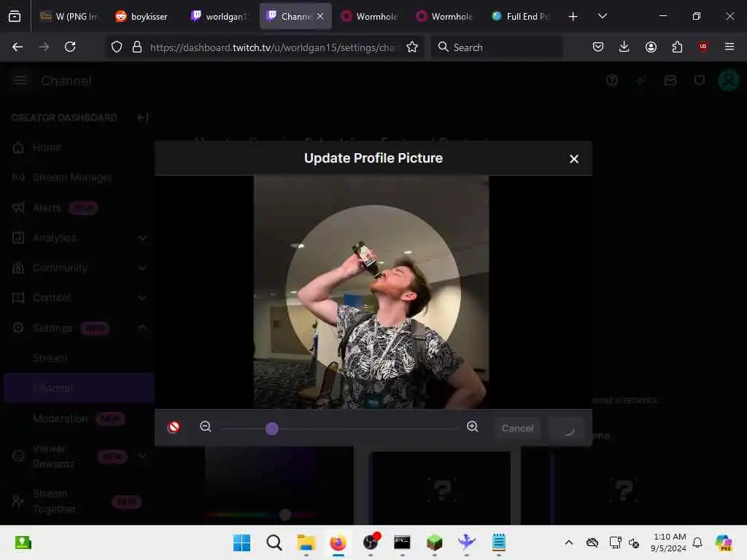Viewport: 747px width, 560px height.
Task: Open the Notepad taskbar icon
Action: (498, 542)
